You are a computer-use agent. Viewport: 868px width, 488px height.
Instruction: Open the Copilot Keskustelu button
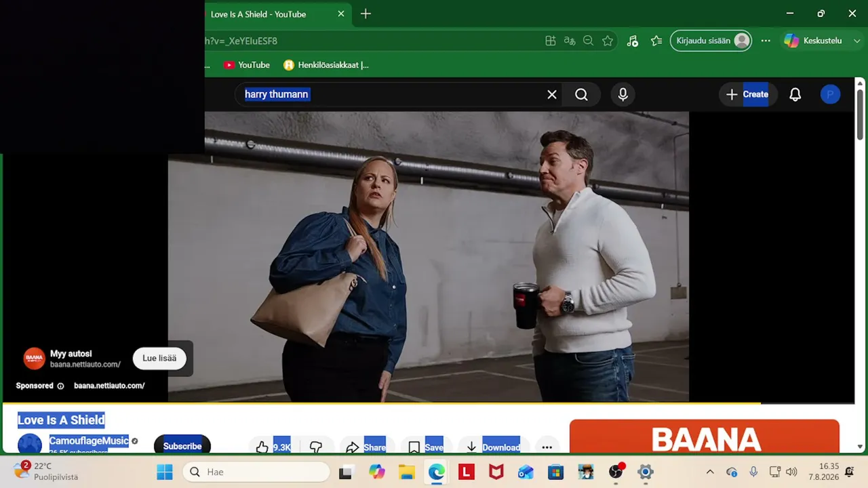point(813,41)
